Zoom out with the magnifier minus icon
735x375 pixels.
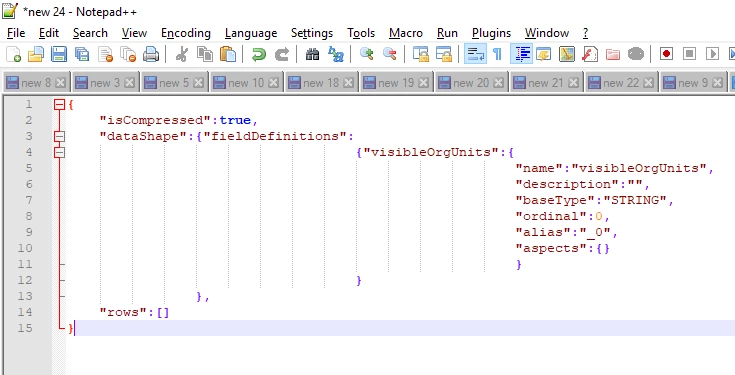pyautogui.click(x=390, y=54)
